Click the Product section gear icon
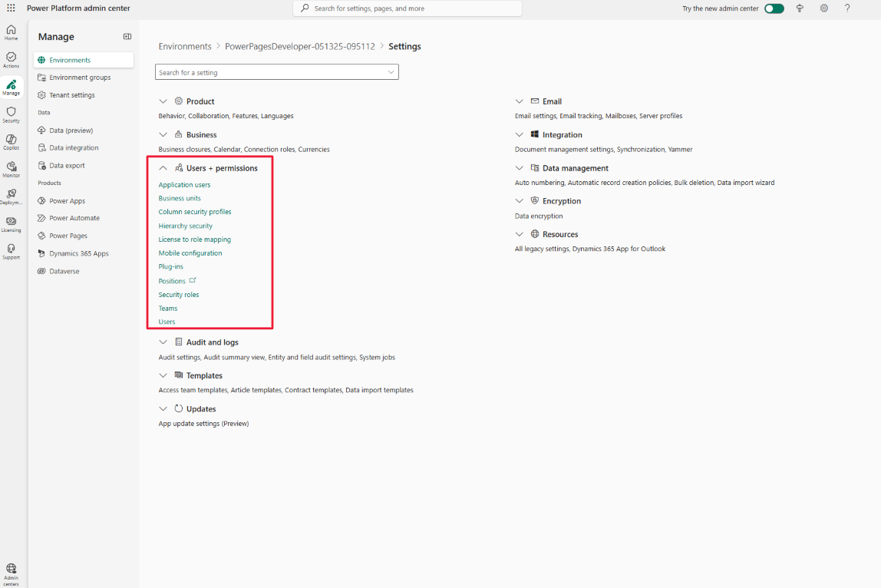 click(x=179, y=101)
